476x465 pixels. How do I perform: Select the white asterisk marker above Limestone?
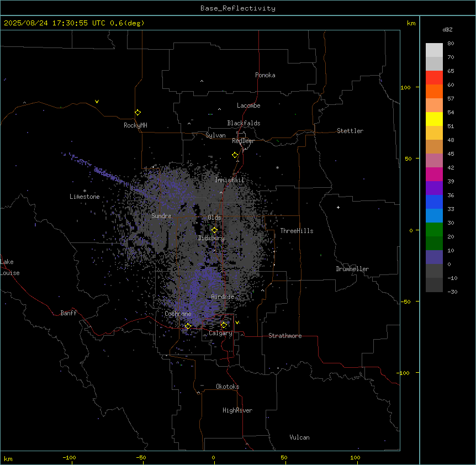pyautogui.click(x=84, y=191)
